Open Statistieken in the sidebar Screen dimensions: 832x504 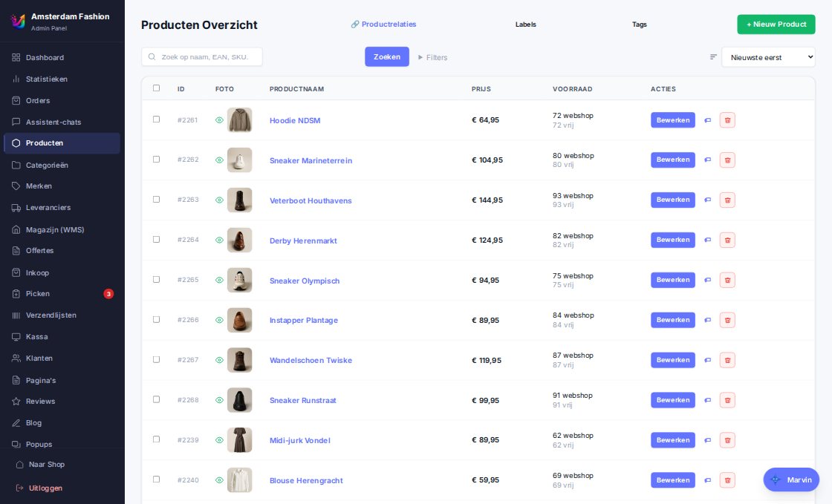click(x=62, y=79)
